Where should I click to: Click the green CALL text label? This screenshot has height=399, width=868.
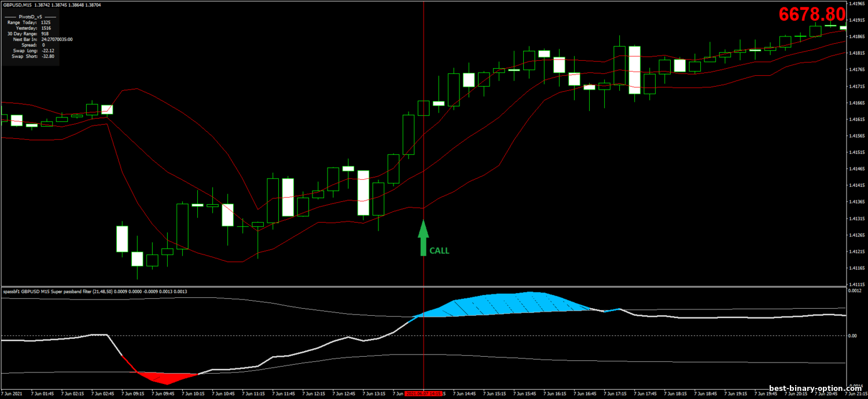[439, 251]
